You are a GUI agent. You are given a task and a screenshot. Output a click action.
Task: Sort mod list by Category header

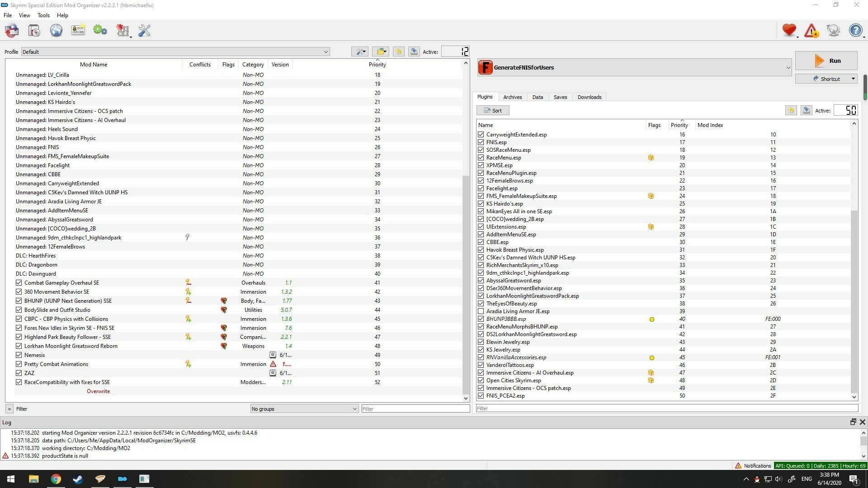pos(253,64)
